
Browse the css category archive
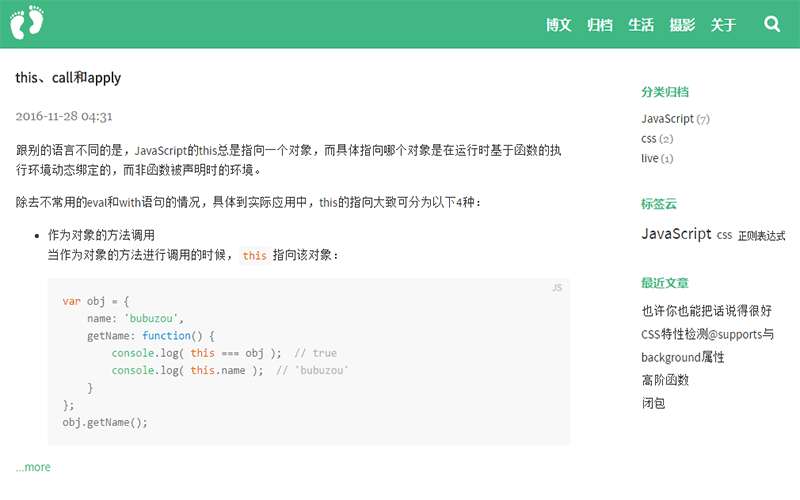649,139
